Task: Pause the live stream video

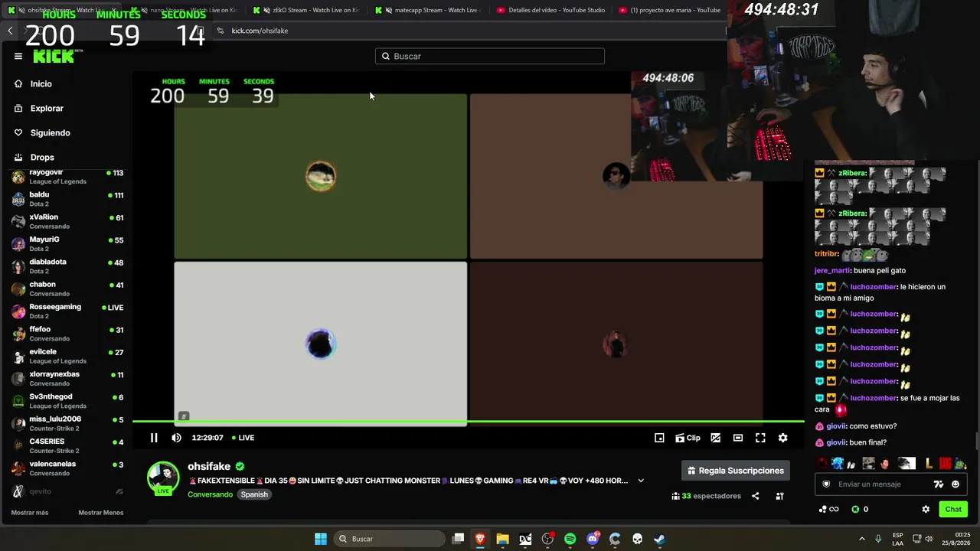Action: (154, 438)
